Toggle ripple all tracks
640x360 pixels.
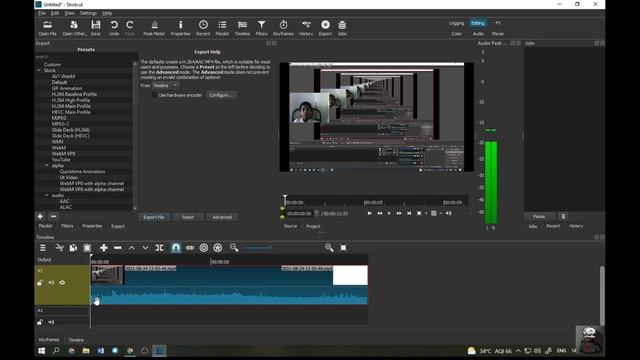click(x=218, y=248)
